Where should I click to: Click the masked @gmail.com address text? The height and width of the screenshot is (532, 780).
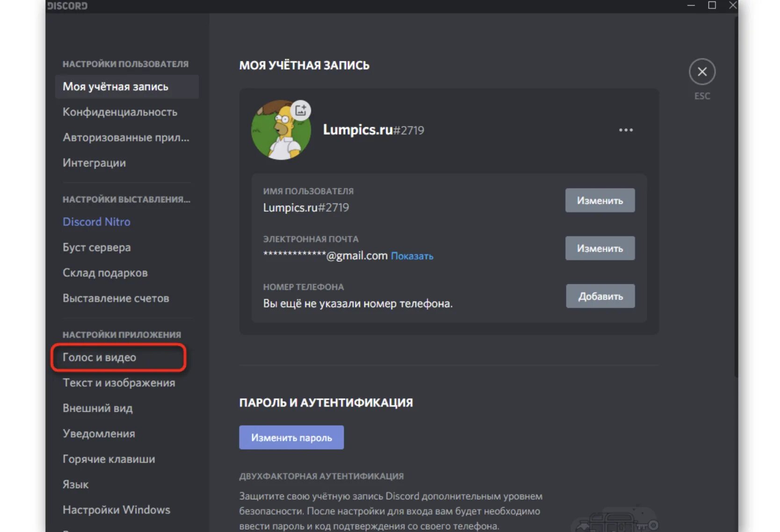click(325, 256)
